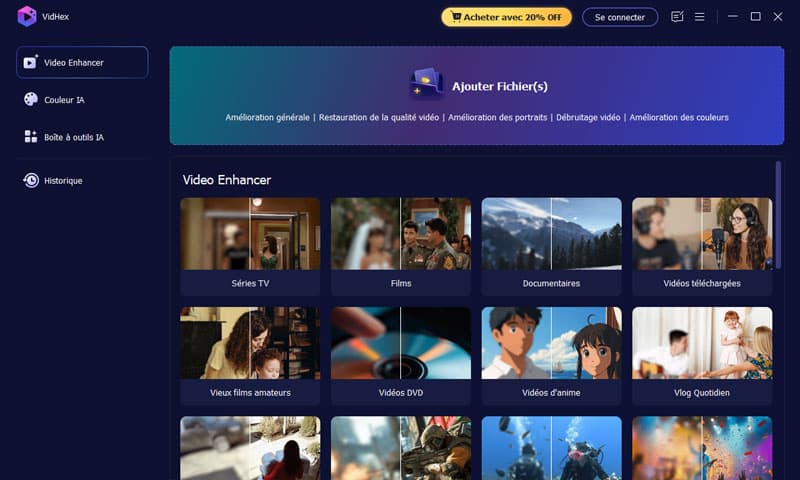Screen dimensions: 800x480
Task: Open the hamburger menu icon
Action: pyautogui.click(x=700, y=17)
